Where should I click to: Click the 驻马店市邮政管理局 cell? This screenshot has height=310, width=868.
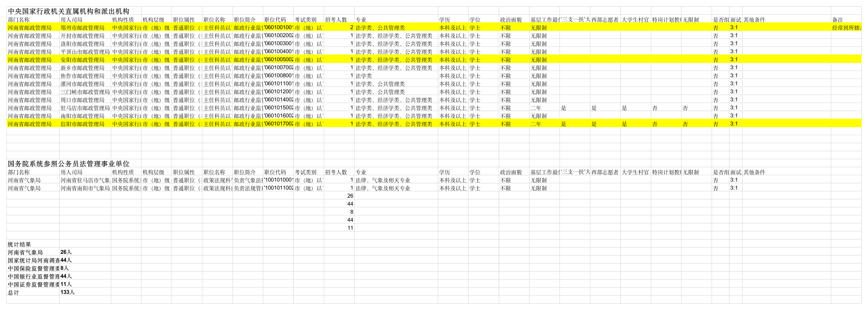tap(85, 108)
